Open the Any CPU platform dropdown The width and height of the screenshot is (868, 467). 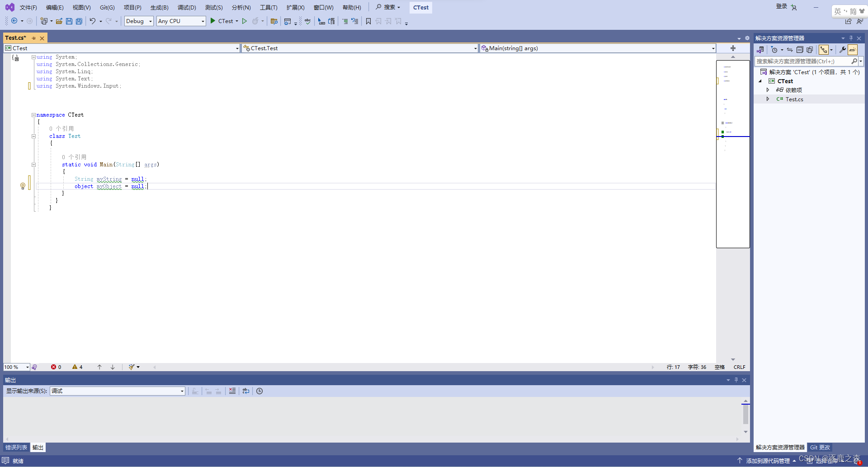pos(181,21)
